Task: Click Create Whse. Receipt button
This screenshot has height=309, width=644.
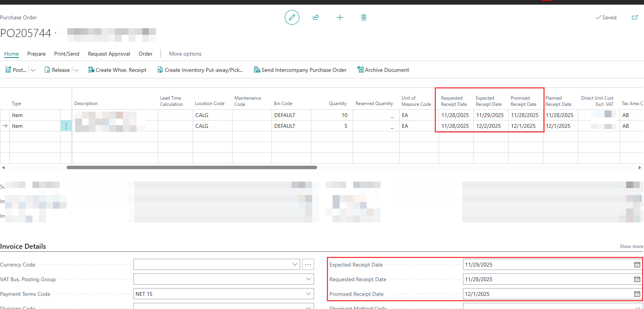Action: tap(117, 70)
